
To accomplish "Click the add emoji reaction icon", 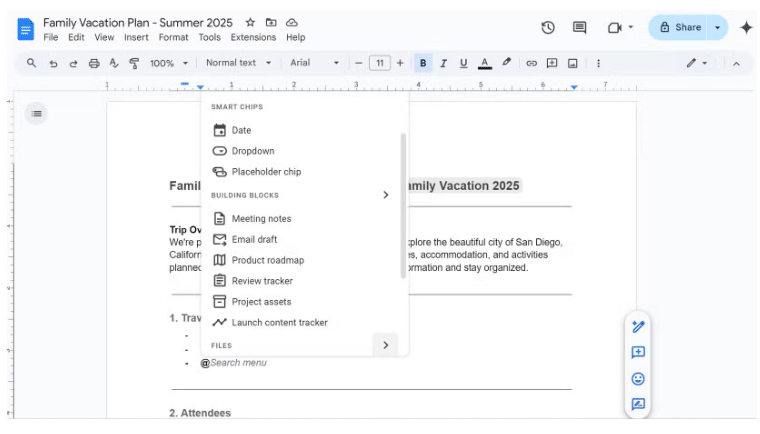I will 638,379.
